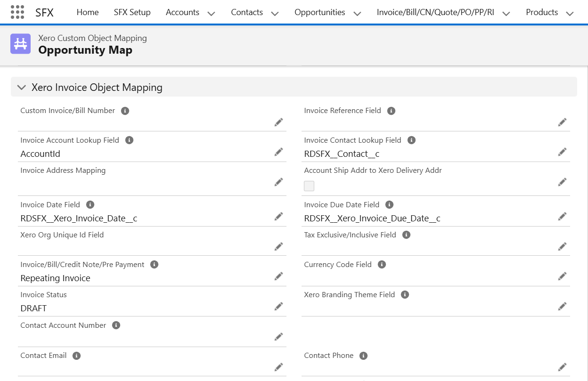Toggle Account Ship Addr to Xero Delivery checkbox

pyautogui.click(x=309, y=186)
